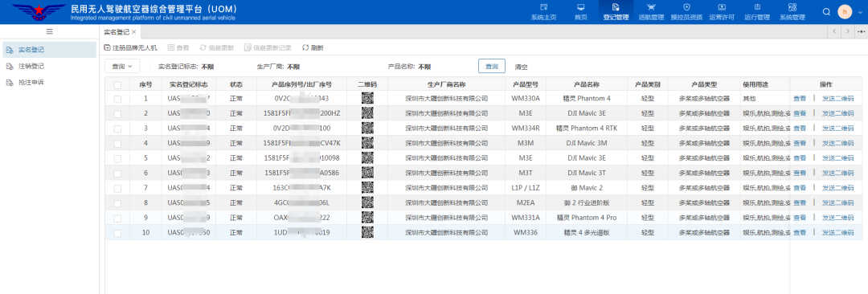
Task: Open the user avatar labeled h
Action: [845, 11]
